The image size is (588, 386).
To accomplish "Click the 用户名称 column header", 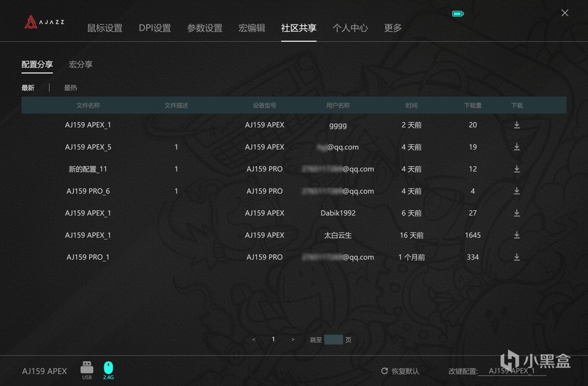I will (338, 105).
